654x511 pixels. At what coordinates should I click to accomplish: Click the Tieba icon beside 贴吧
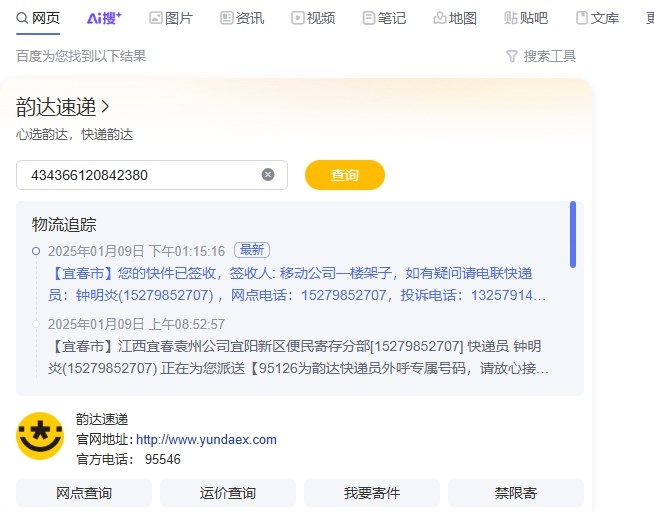click(x=510, y=18)
